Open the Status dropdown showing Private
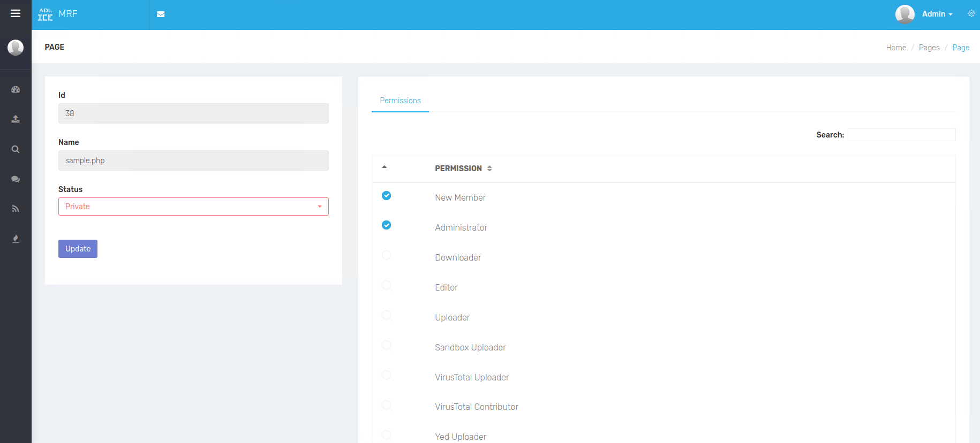This screenshot has height=443, width=980. pyautogui.click(x=193, y=207)
